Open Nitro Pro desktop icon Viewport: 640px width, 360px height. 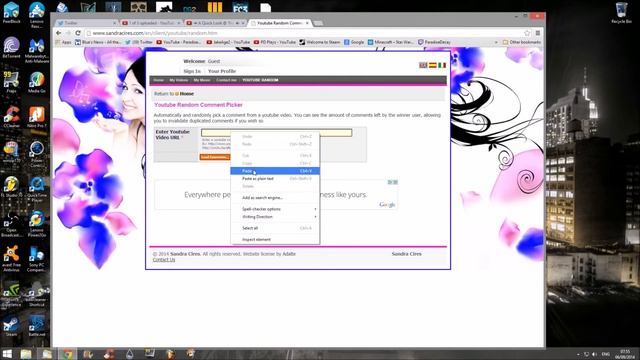point(37,117)
